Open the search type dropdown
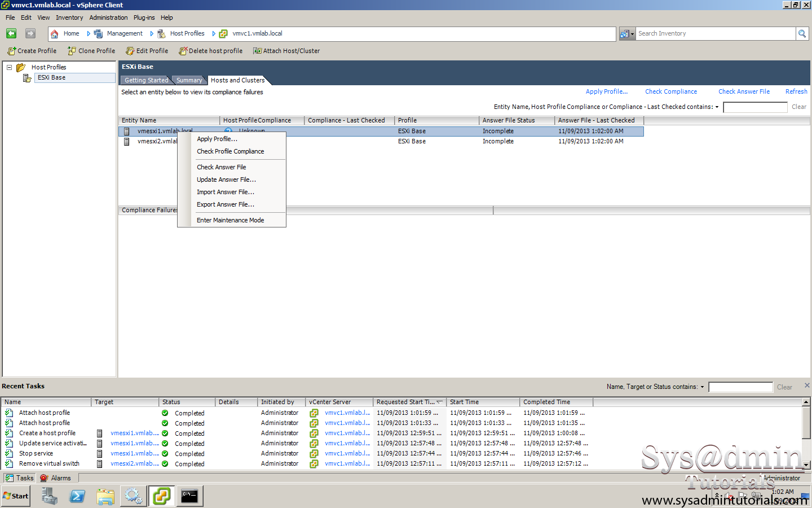The width and height of the screenshot is (812, 508). [x=627, y=34]
